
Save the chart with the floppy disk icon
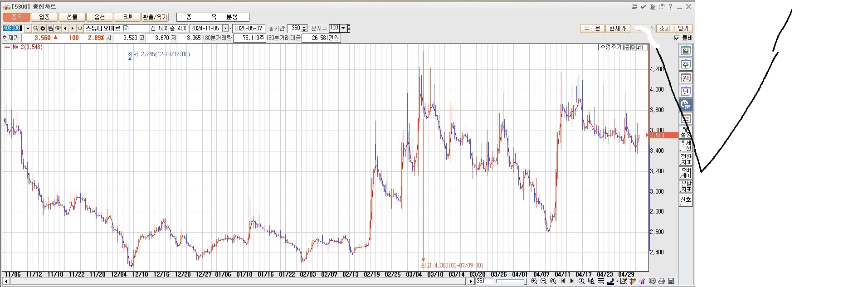[x=671, y=282]
